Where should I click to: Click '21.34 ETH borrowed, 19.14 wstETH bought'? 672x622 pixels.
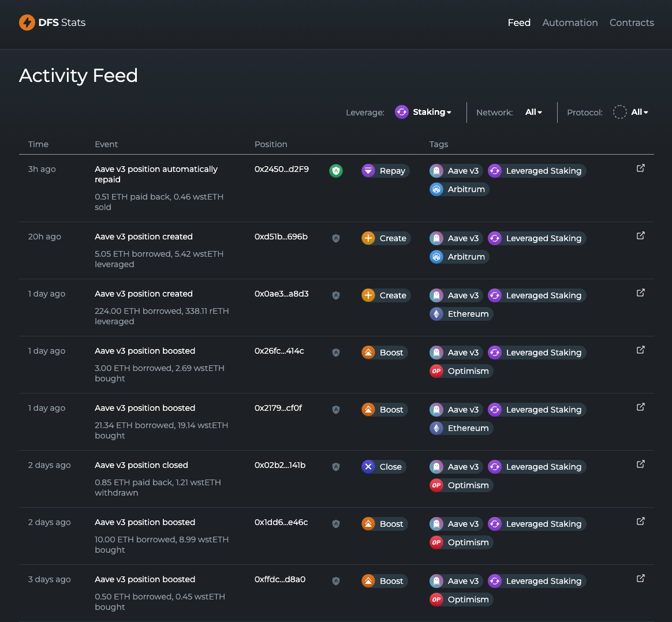(x=161, y=430)
